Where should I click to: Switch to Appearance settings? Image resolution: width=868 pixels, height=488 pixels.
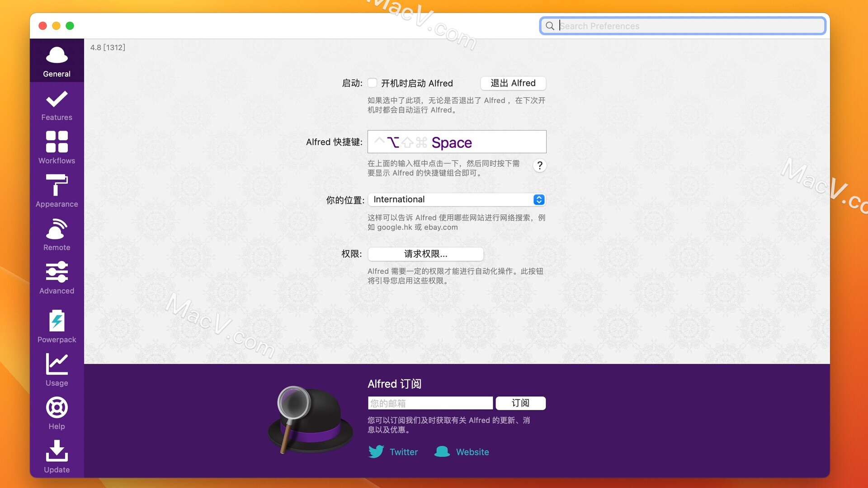coord(57,192)
